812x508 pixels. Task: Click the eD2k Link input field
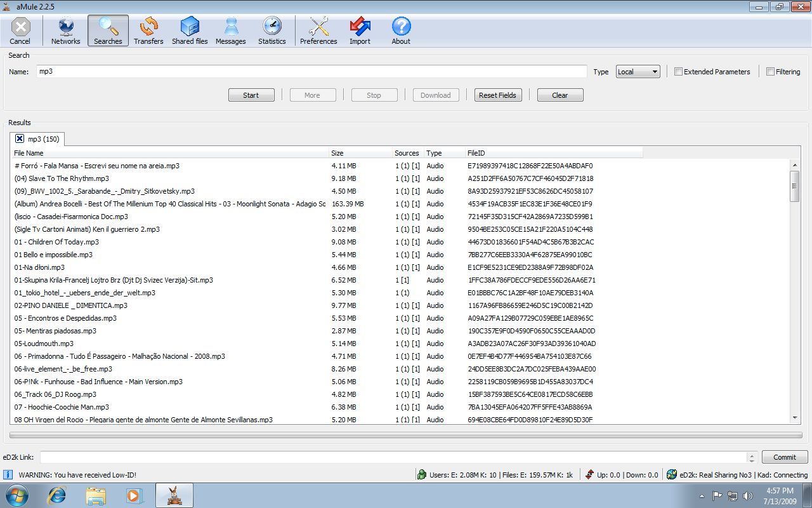[x=393, y=457]
